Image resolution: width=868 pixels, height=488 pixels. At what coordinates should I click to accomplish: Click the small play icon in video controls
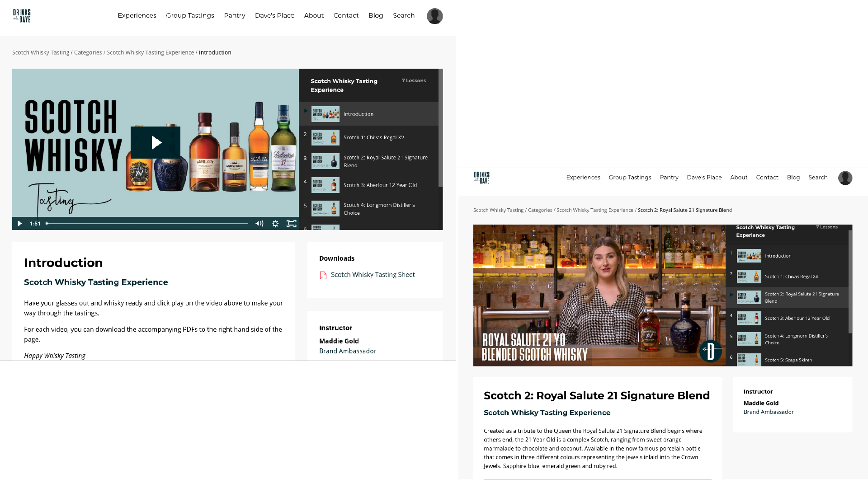click(x=19, y=224)
